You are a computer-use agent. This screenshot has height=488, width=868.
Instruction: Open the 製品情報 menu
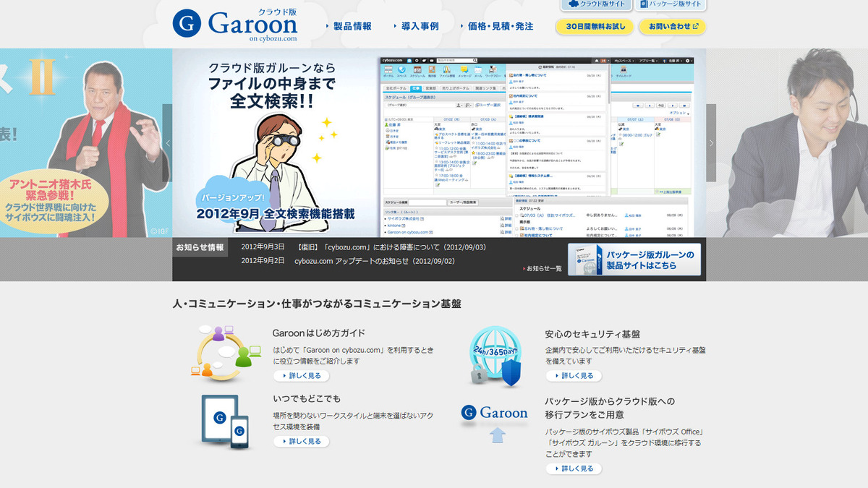349,26
